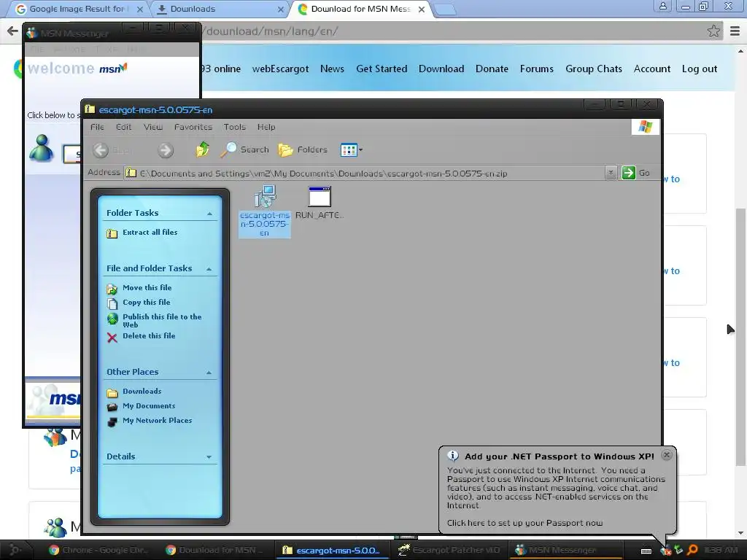
Task: Click Publish this file to the Web
Action: (162, 321)
